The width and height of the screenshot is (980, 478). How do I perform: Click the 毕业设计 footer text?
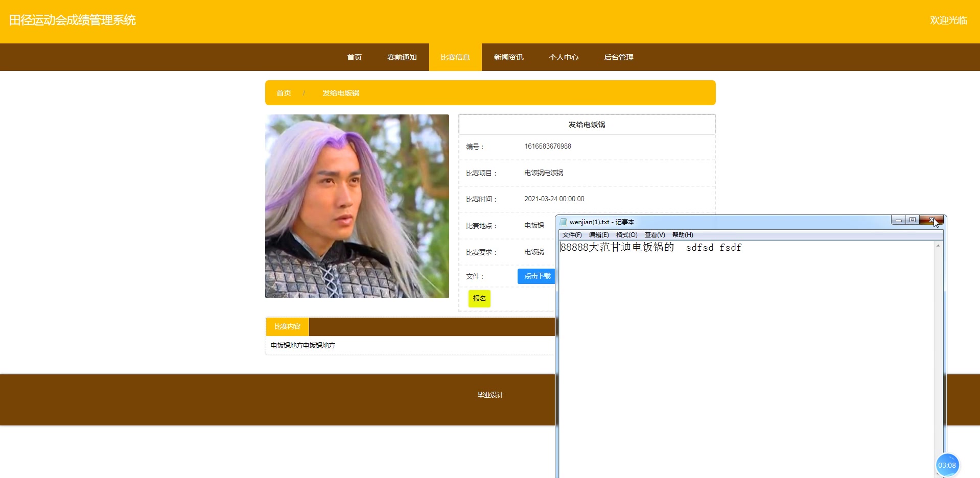pos(491,395)
